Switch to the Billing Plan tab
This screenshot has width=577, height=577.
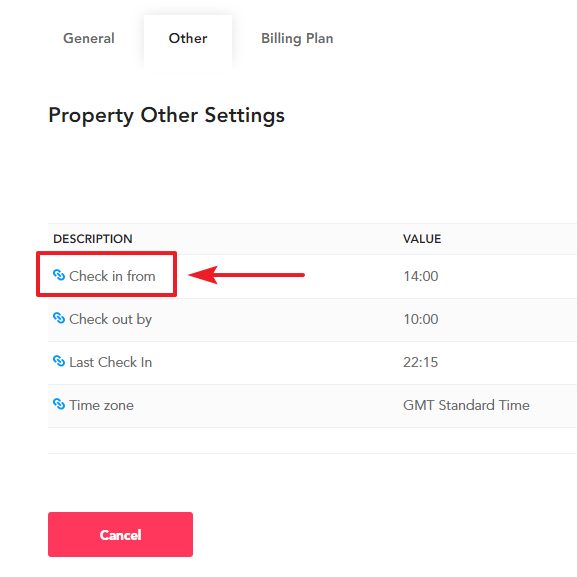pyautogui.click(x=297, y=39)
